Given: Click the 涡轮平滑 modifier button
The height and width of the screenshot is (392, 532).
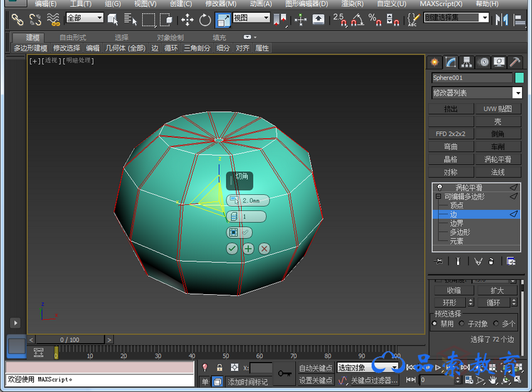Looking at the screenshot, I should [498, 159].
